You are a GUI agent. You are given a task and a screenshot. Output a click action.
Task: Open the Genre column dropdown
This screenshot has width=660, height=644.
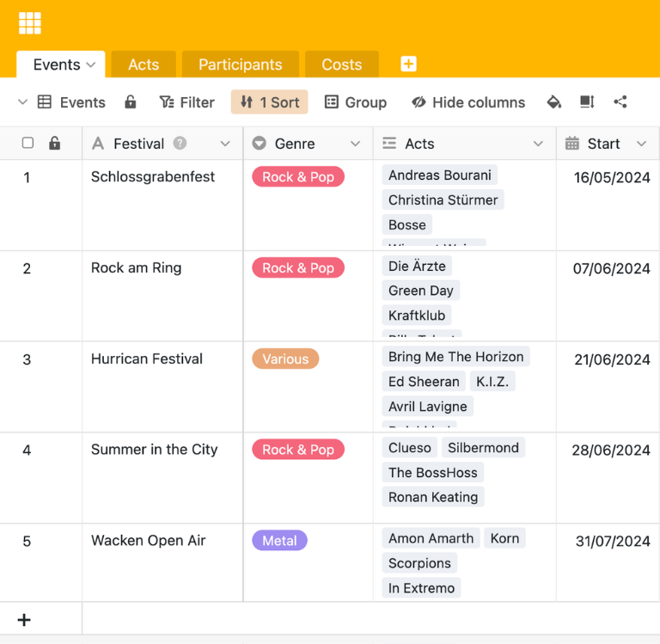(355, 144)
